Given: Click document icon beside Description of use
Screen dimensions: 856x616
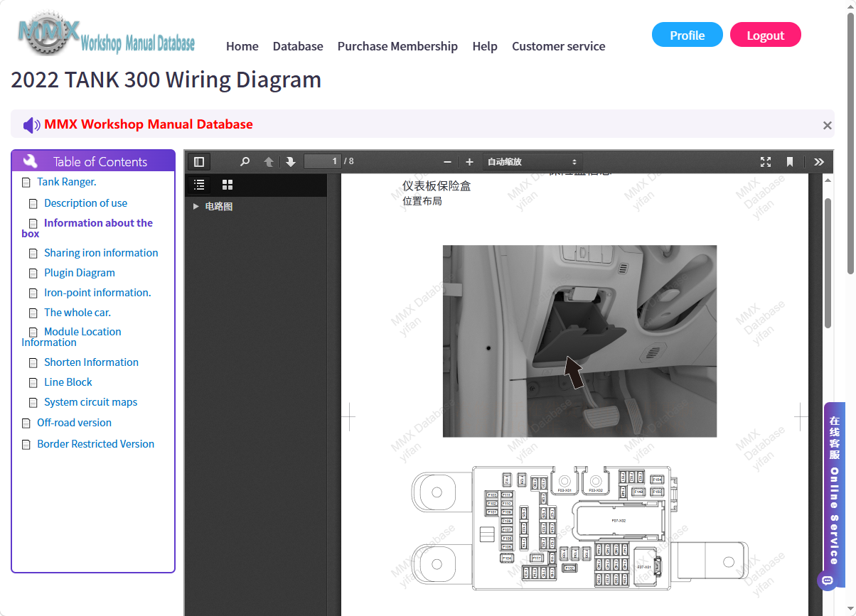Looking at the screenshot, I should pyautogui.click(x=33, y=204).
